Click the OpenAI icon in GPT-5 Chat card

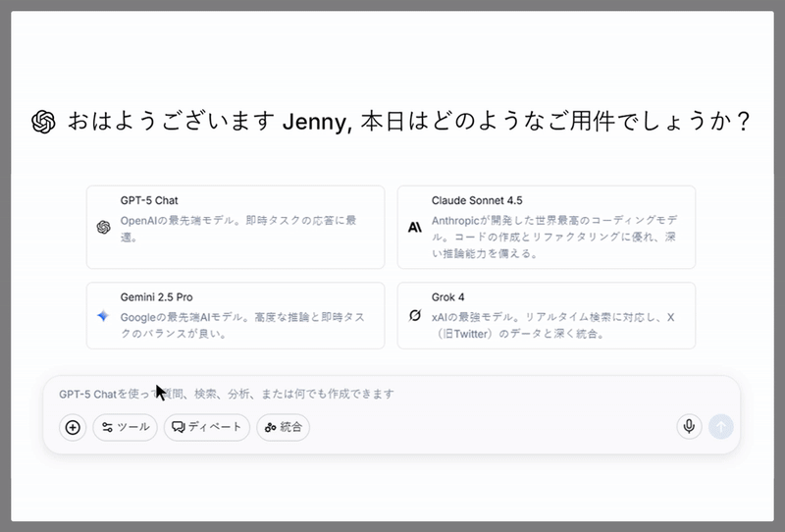(x=104, y=228)
